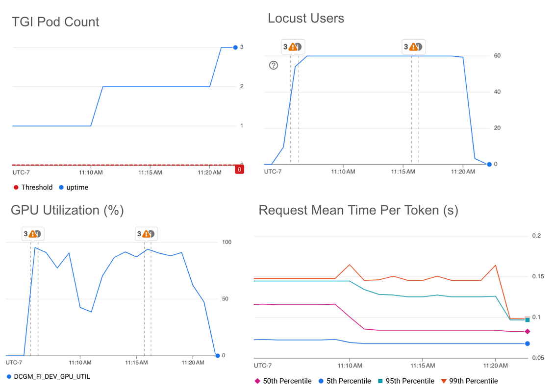
Task: Click the warning triangle in the GPU Utilization badge
Action: click(x=32, y=234)
